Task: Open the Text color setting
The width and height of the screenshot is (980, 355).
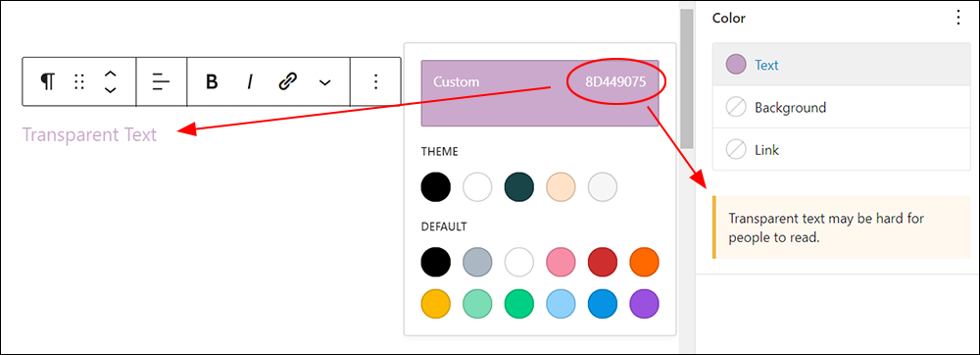Action: tap(841, 65)
